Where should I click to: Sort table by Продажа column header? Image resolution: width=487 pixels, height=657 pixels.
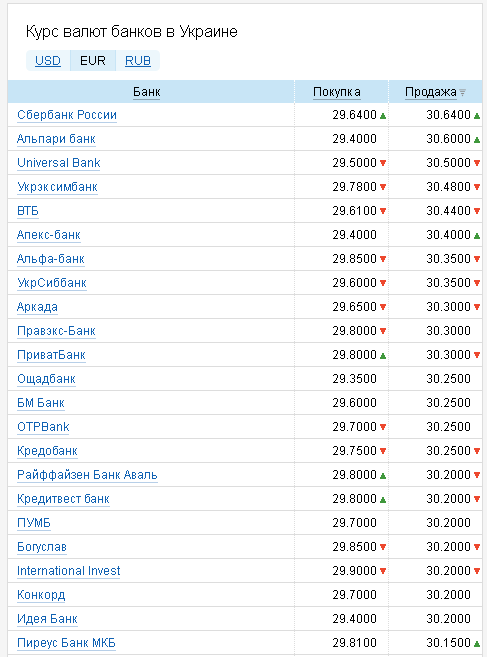pos(430,92)
